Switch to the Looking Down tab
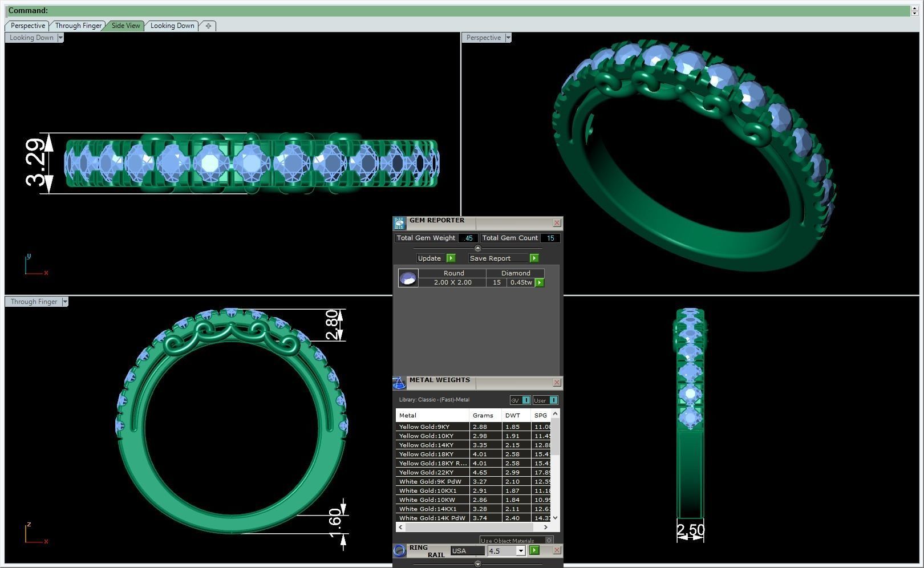 [x=172, y=26]
